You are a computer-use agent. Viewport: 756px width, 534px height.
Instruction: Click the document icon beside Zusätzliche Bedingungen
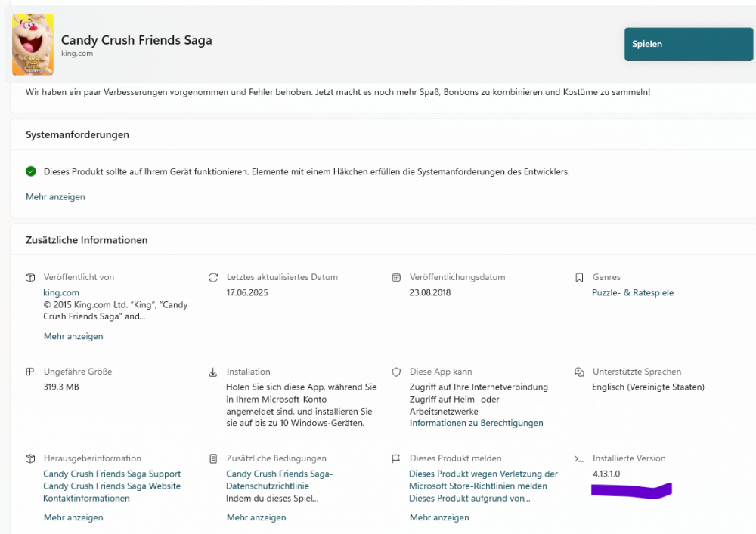[213, 459]
